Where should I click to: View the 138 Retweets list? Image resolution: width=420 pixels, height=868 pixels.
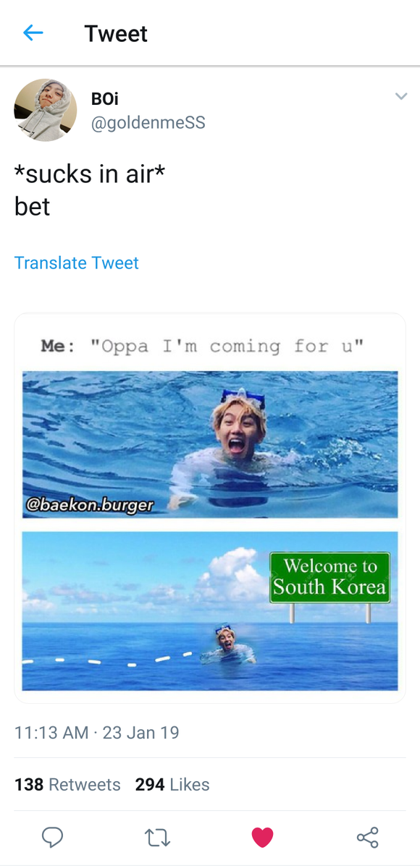point(67,785)
